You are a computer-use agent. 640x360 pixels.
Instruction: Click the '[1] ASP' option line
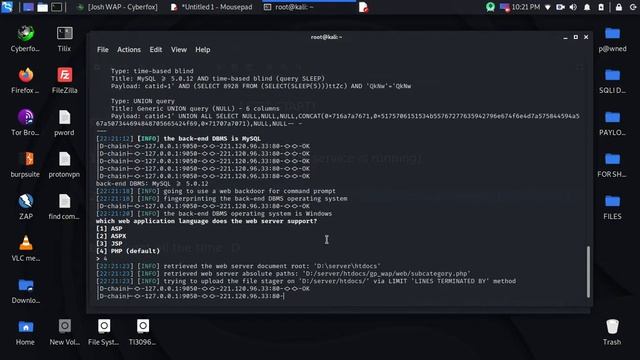[109, 229]
